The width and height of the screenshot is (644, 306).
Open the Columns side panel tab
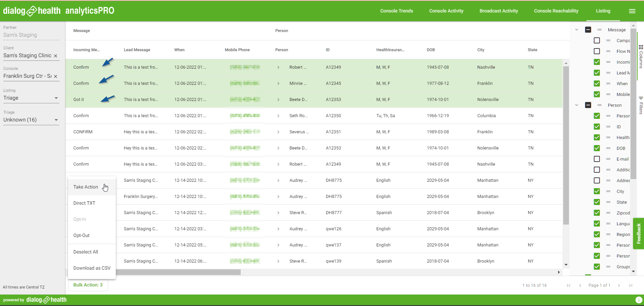point(641,57)
